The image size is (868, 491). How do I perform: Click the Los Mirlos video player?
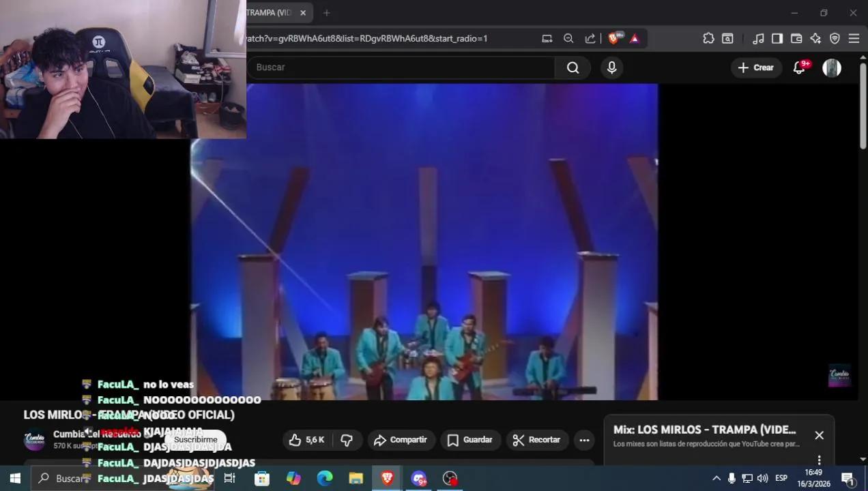click(424, 241)
